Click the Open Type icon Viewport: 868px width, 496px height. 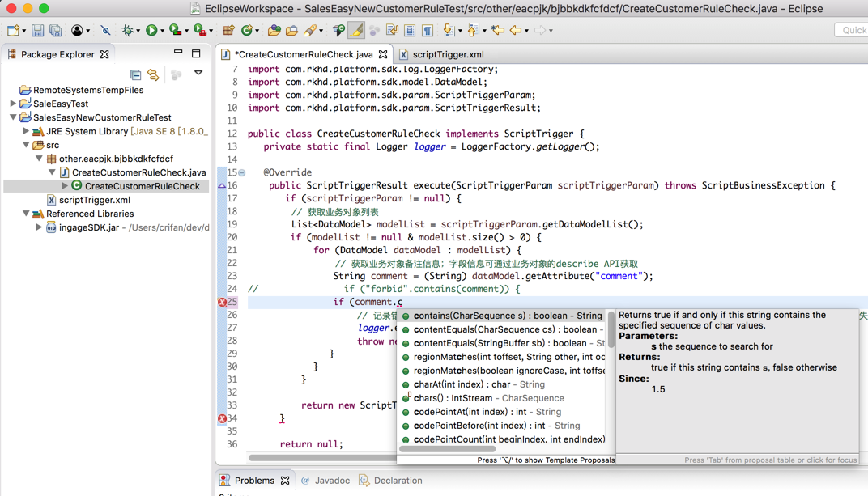[274, 31]
